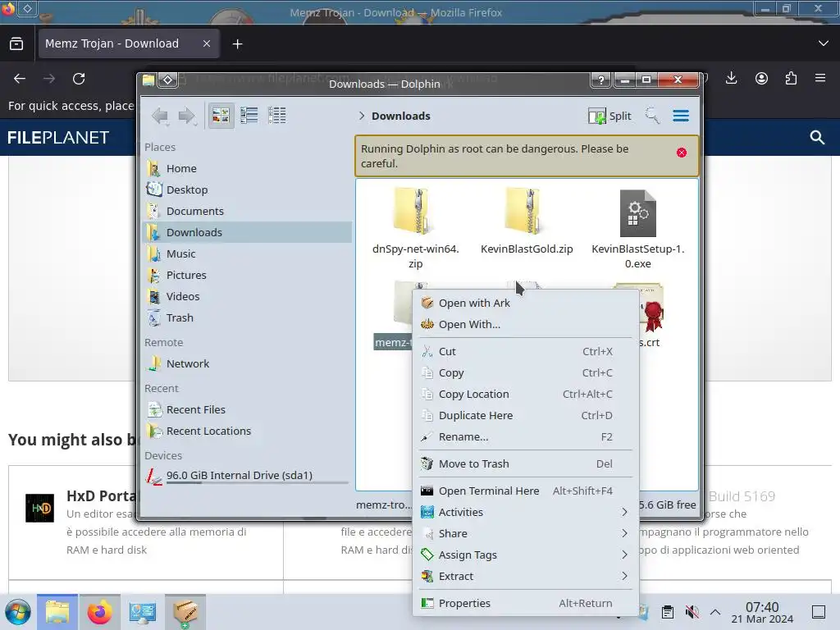Select KevinBlastSetup-1.0.exe file icon

tap(637, 212)
